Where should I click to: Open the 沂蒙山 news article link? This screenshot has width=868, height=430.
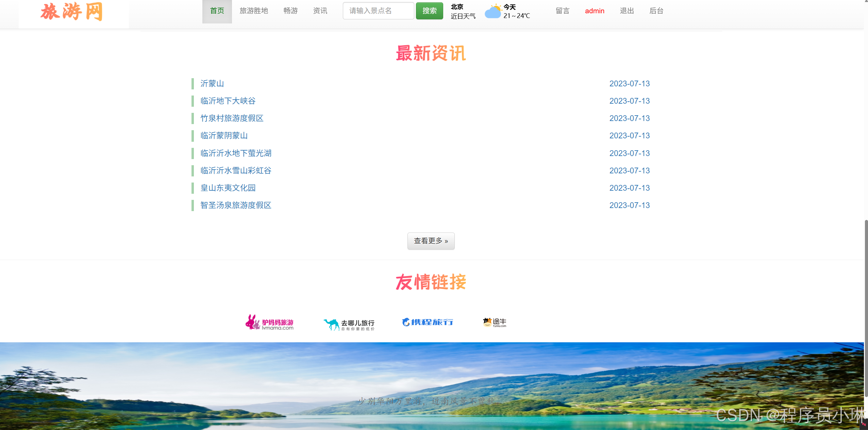[212, 84]
